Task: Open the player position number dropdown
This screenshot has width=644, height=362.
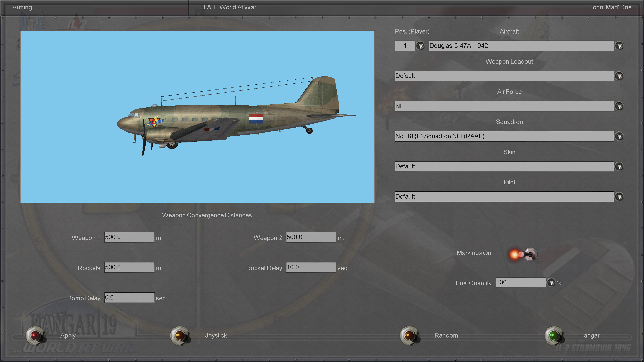Action: pyautogui.click(x=420, y=46)
